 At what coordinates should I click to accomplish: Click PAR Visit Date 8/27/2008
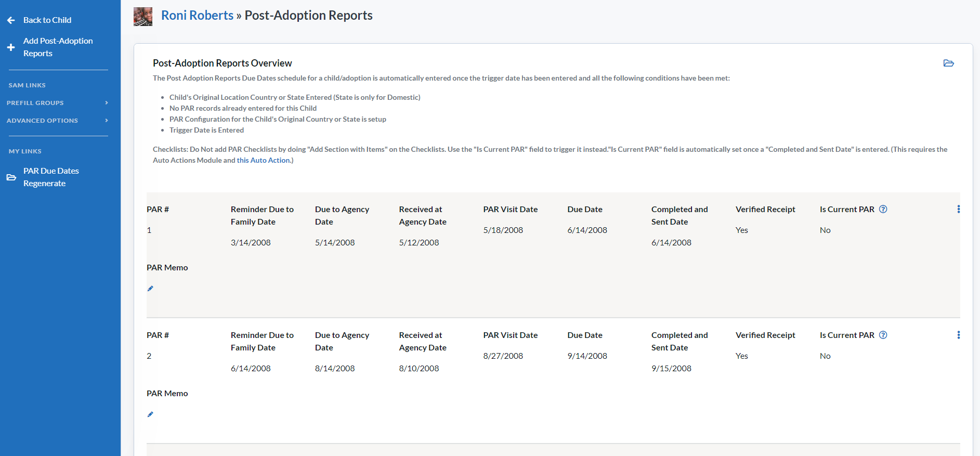point(503,356)
